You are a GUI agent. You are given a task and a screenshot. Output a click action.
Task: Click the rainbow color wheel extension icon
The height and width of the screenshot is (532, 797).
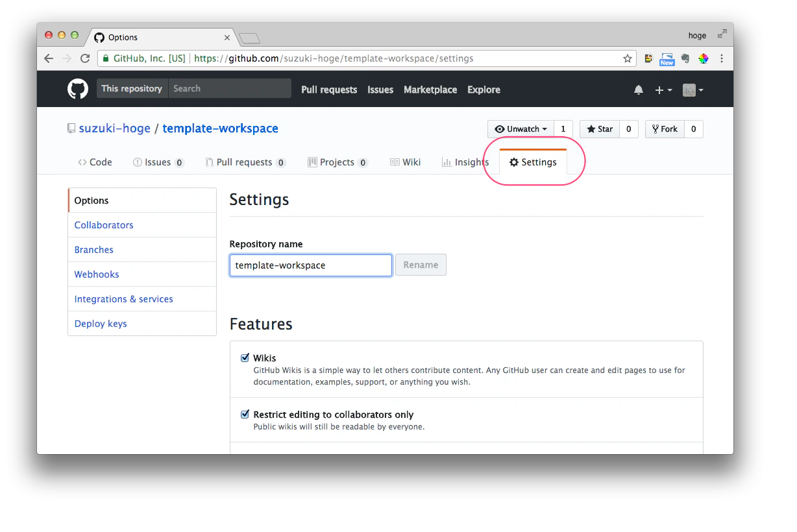coord(703,58)
